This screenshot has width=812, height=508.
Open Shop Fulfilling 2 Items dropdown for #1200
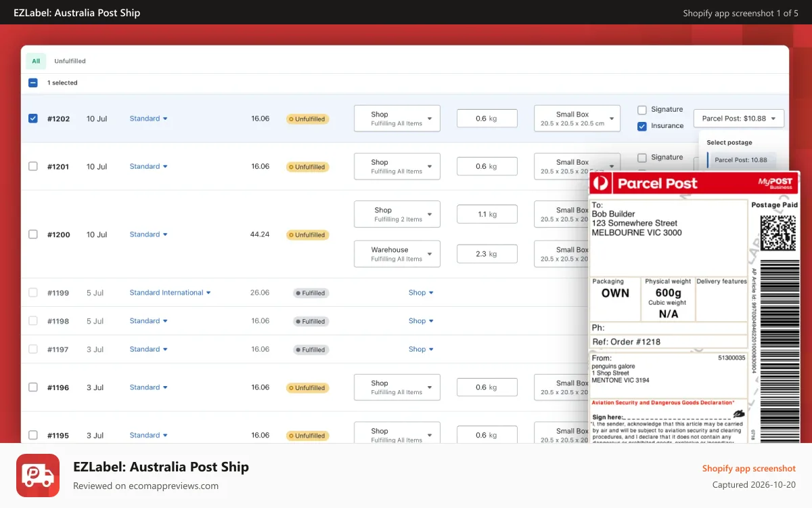[x=397, y=214]
